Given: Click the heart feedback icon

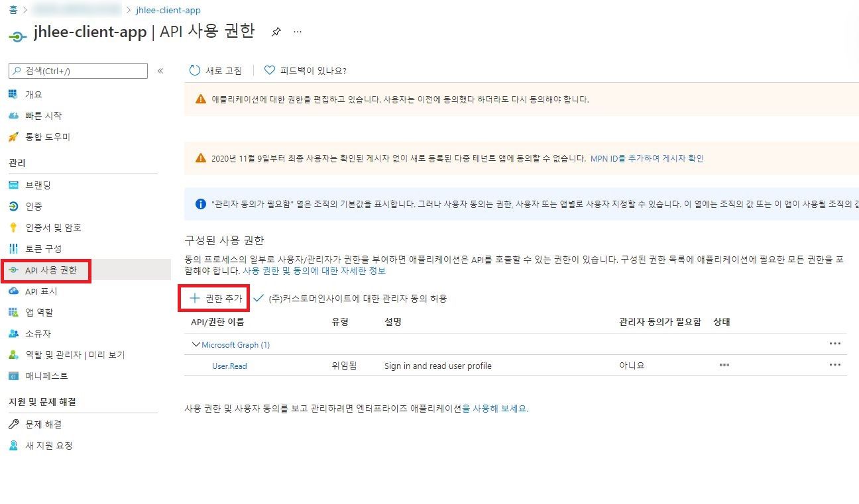Looking at the screenshot, I should pos(269,70).
